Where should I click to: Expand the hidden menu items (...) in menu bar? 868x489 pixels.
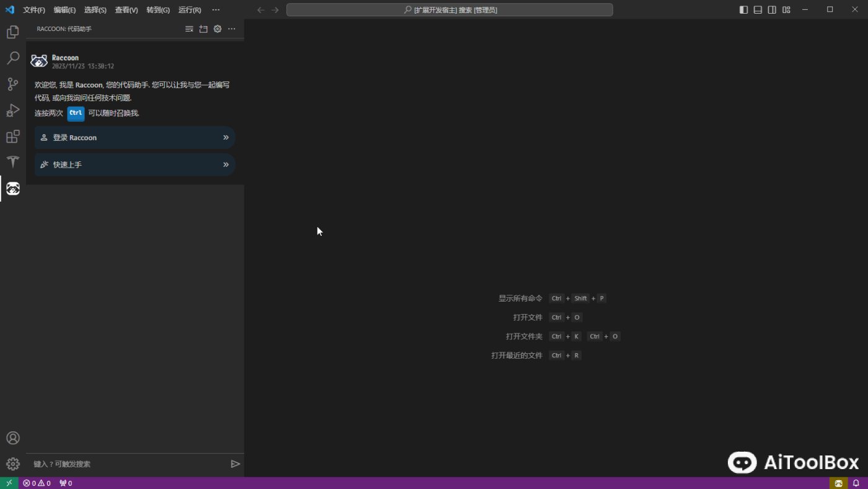(216, 10)
